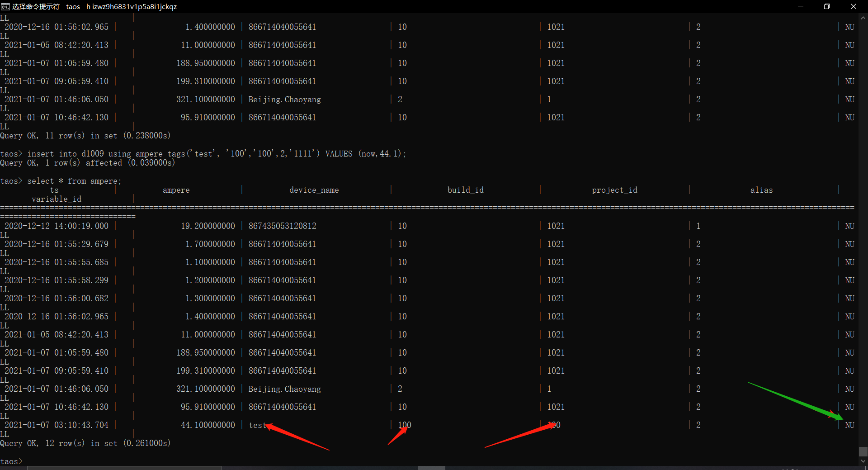Close the taos command prompt window
868x470 pixels.
click(x=854, y=6)
